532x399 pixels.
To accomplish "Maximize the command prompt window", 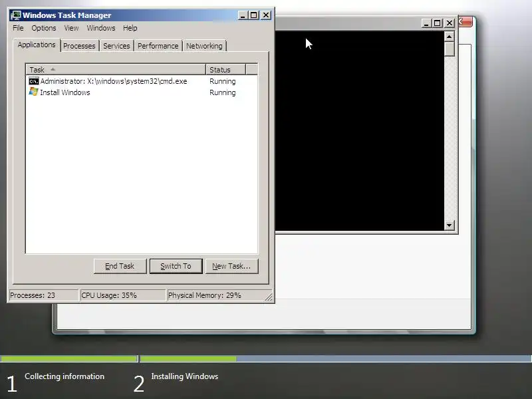I will [x=438, y=23].
